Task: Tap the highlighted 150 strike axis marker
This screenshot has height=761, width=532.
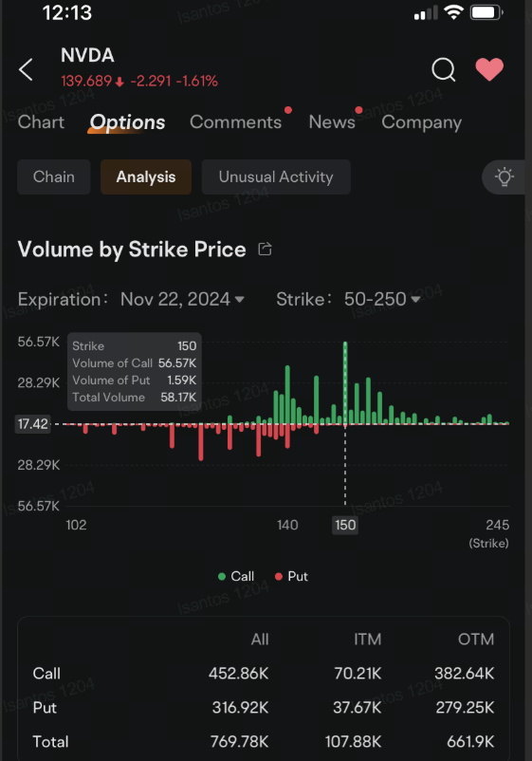Action: 345,525
